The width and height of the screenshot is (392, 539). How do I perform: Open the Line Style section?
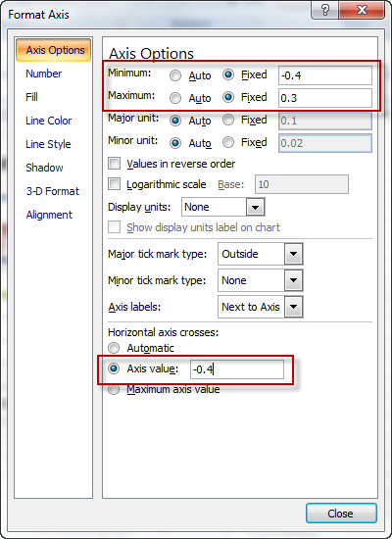(48, 144)
